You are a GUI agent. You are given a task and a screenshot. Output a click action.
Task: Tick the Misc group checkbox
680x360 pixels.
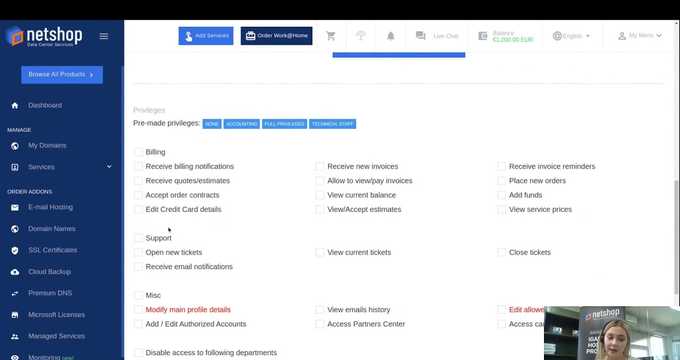tap(139, 295)
